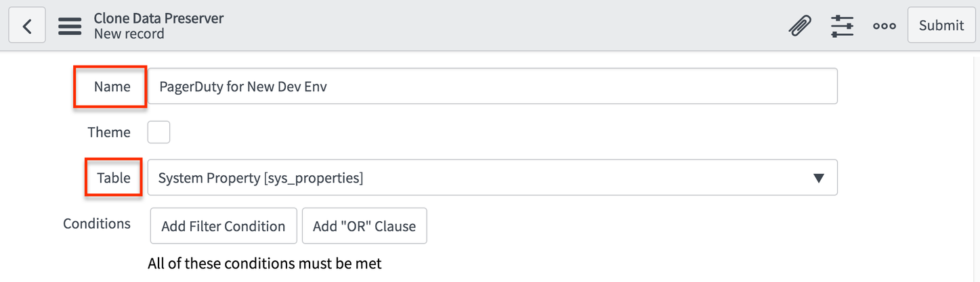Viewport: 980px width, 282px height.
Task: Focus the Name field containing PagerDuty text
Action: coord(492,86)
